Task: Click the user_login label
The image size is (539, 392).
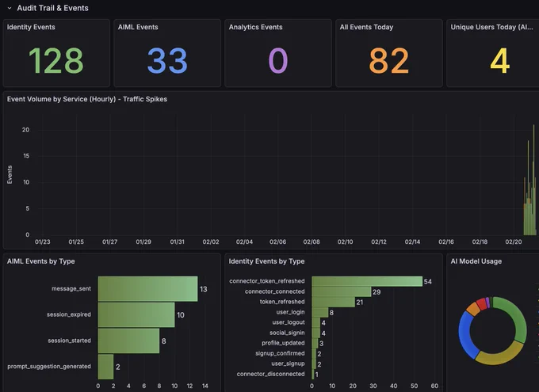Action: pos(290,312)
